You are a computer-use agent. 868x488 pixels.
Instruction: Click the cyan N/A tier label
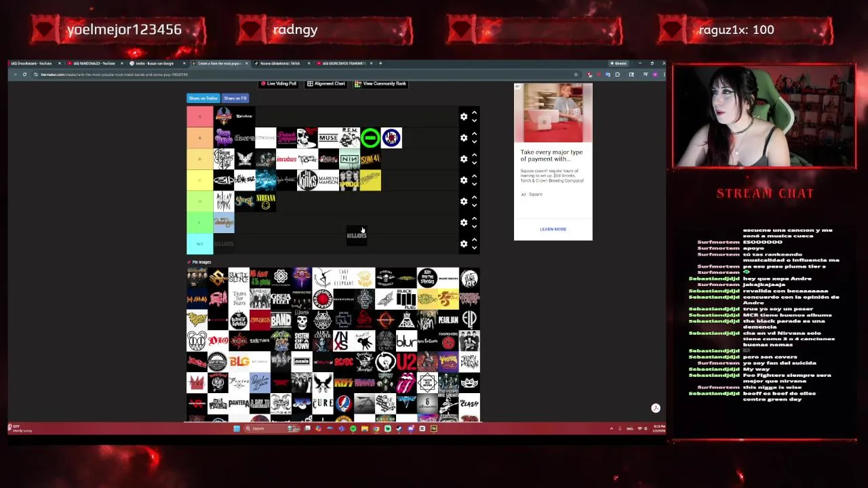point(199,243)
